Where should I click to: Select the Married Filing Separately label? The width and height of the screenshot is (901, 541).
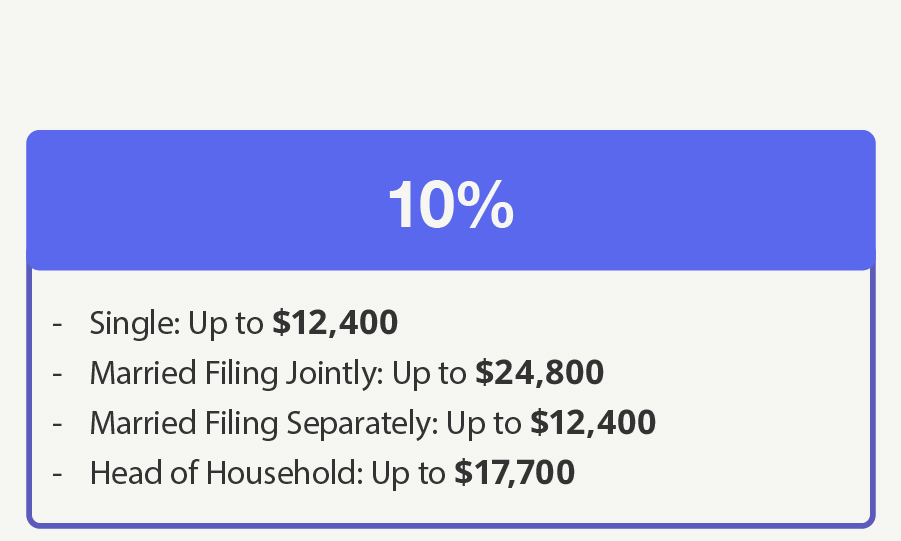tap(264, 423)
